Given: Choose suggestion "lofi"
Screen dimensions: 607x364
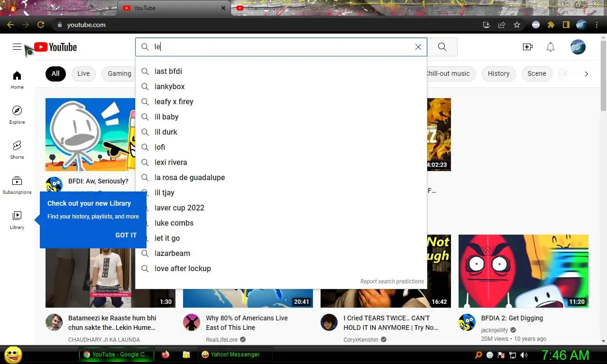Looking at the screenshot, I should pyautogui.click(x=281, y=147).
